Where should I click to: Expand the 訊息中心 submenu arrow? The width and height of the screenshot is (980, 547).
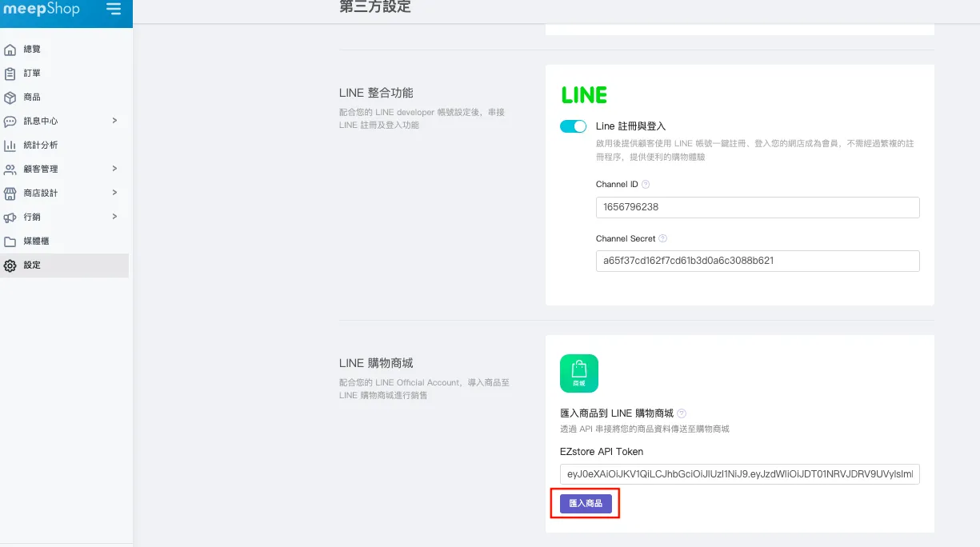(114, 121)
